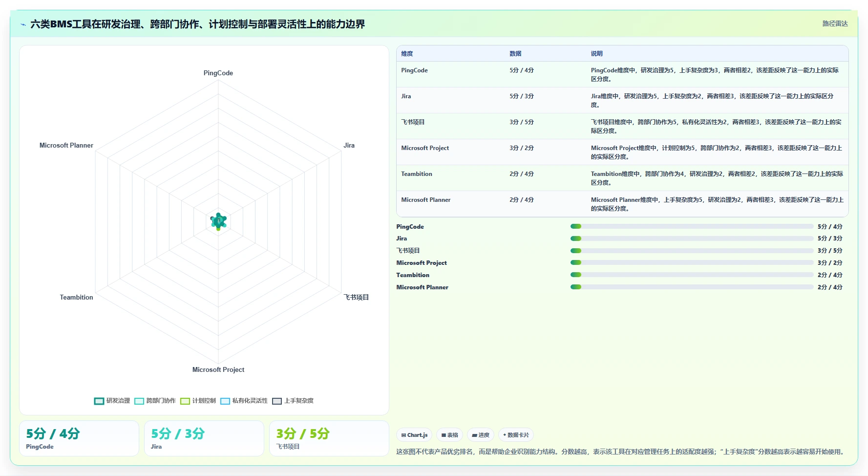Click the 数据卡片 tag chip

516,435
